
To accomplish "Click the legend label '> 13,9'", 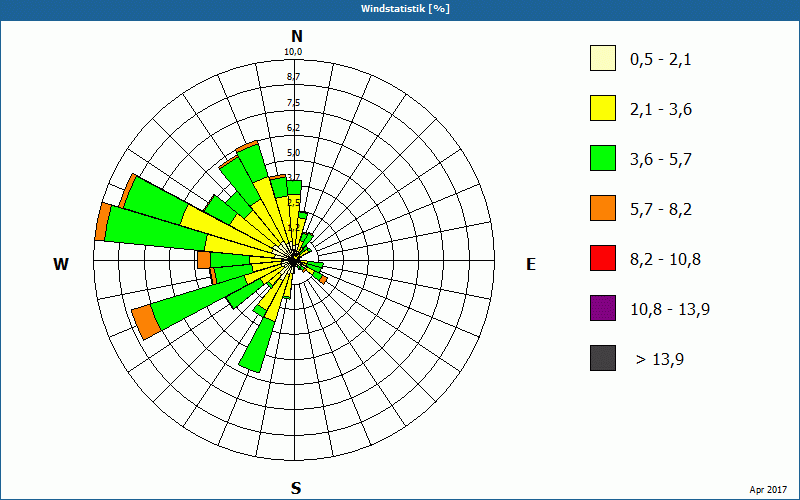I will (x=660, y=360).
